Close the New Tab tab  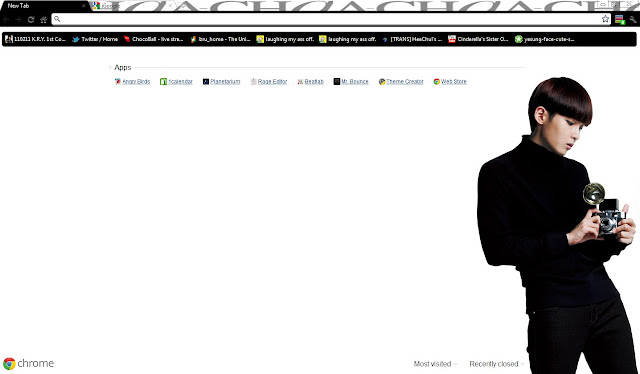[84, 6]
